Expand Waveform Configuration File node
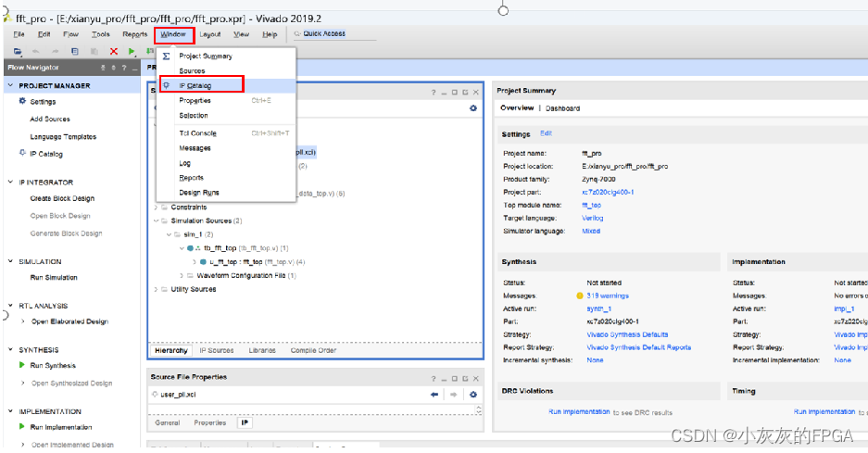868x453 pixels. pos(182,275)
